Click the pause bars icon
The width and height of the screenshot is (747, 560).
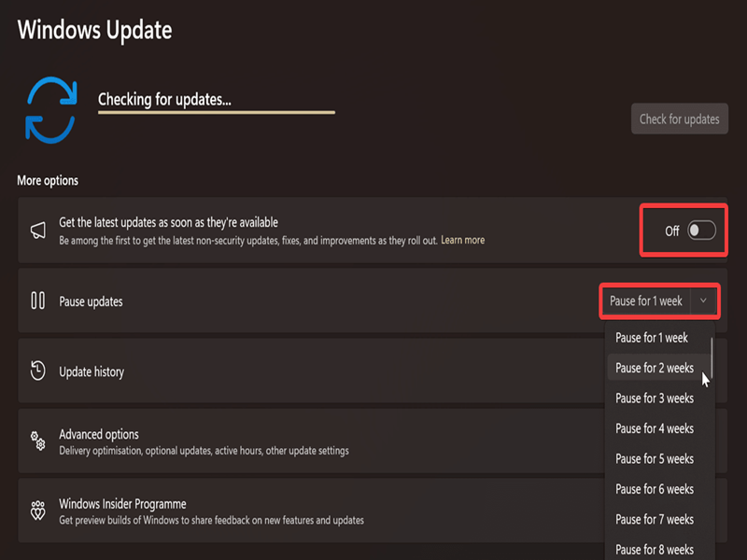(37, 301)
